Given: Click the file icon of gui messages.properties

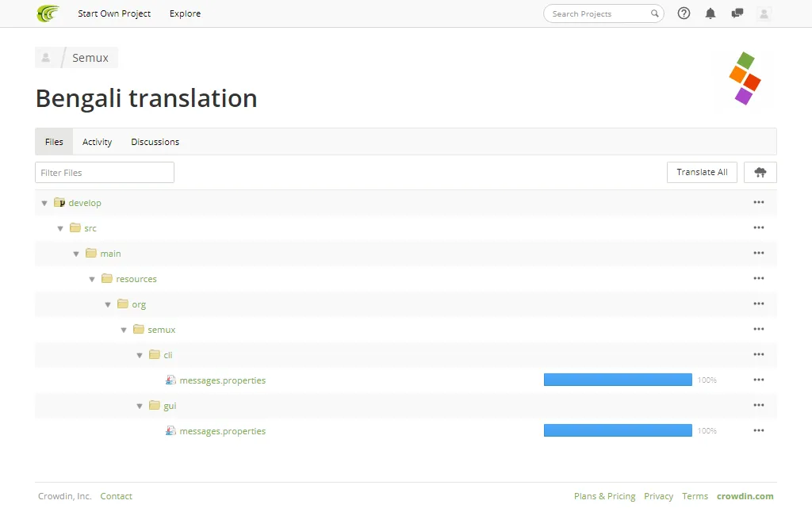Looking at the screenshot, I should tap(170, 430).
